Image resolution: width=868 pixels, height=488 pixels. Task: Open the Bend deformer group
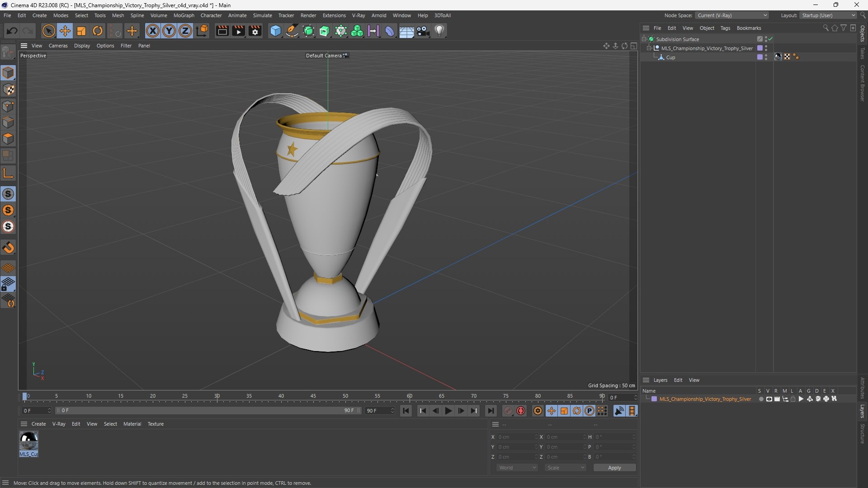pos(390,31)
